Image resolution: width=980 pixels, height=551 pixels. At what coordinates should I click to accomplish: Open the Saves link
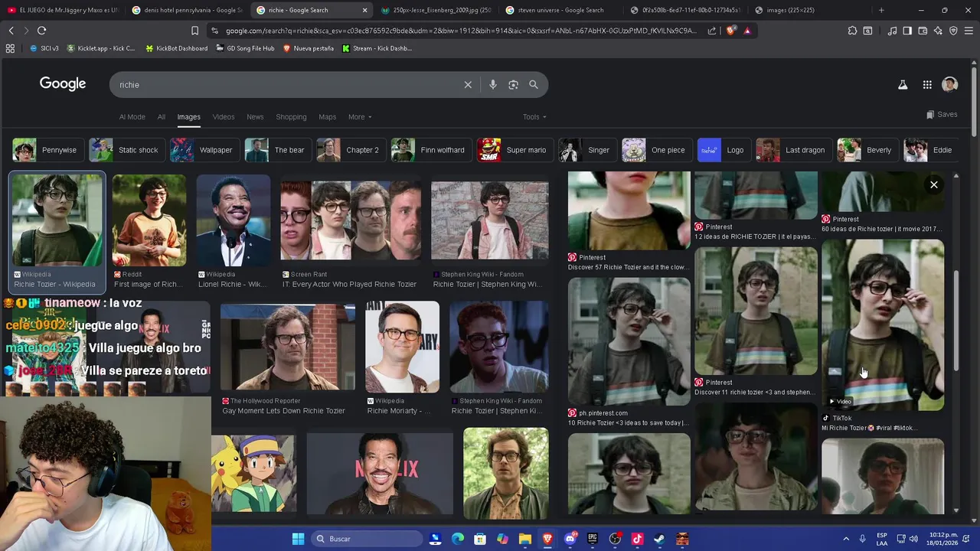click(942, 115)
